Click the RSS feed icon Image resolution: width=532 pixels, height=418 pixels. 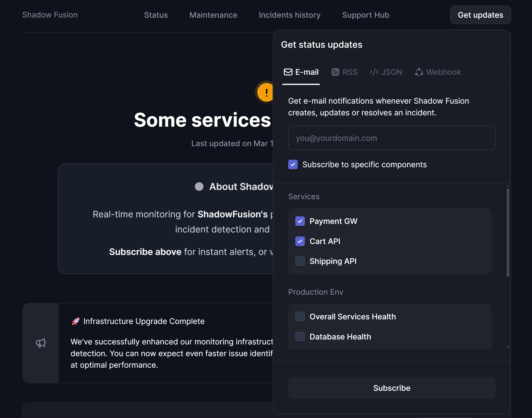[335, 72]
